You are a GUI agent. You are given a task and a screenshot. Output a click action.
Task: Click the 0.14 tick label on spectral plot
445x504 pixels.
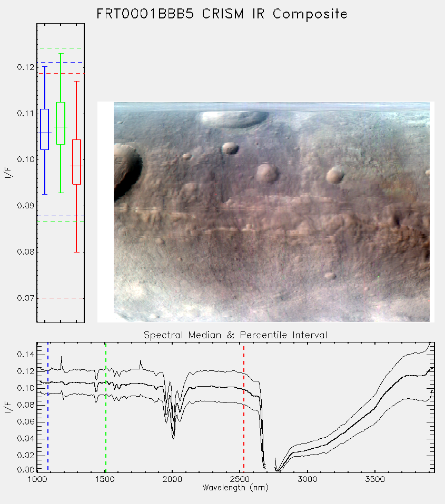(x=26, y=355)
